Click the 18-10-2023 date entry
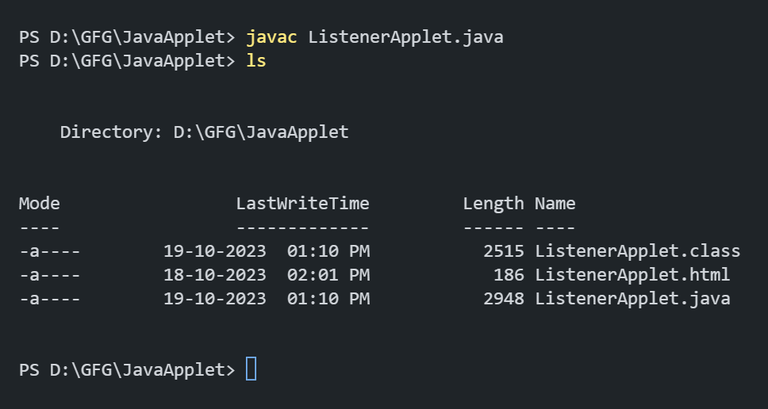The height and width of the screenshot is (409, 768). coord(214,274)
